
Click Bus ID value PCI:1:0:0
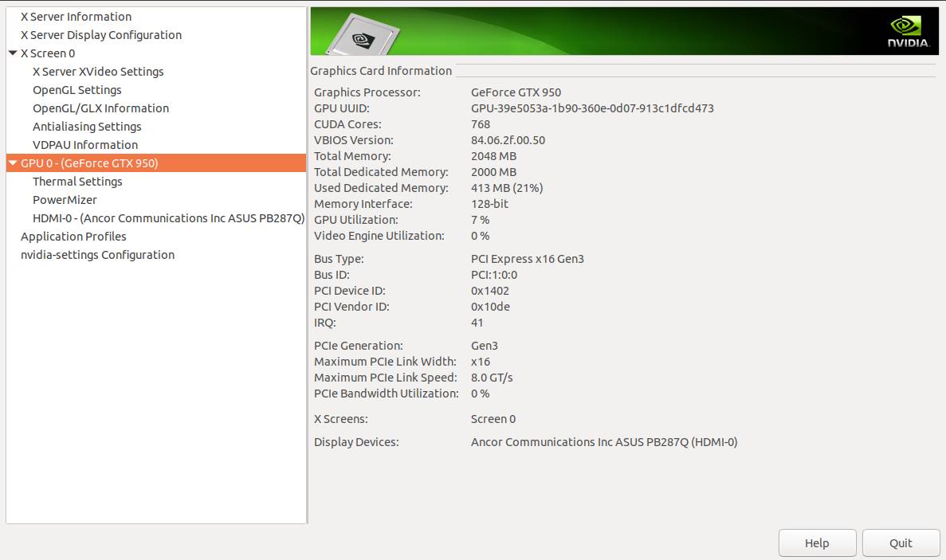pyautogui.click(x=493, y=275)
